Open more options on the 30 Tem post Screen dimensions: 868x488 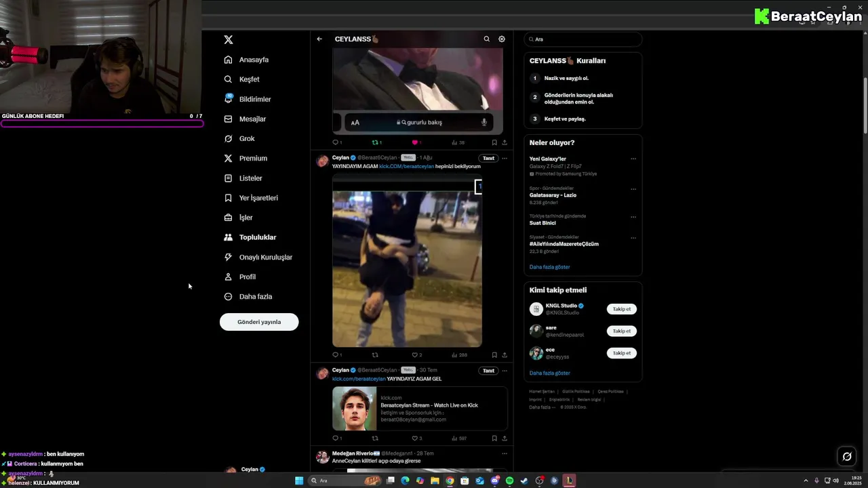505,371
